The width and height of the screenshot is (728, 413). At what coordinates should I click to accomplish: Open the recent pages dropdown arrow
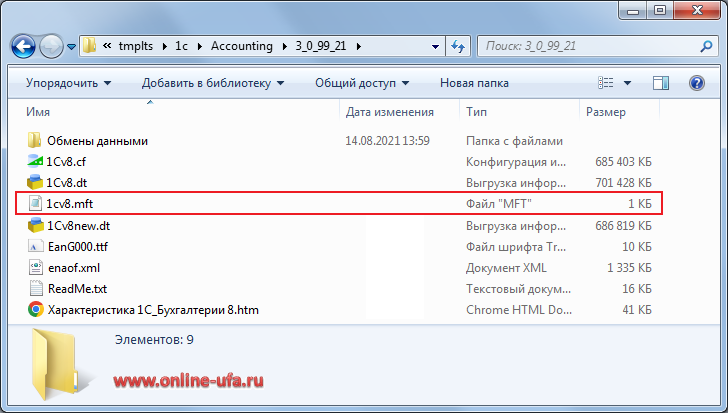click(x=72, y=47)
